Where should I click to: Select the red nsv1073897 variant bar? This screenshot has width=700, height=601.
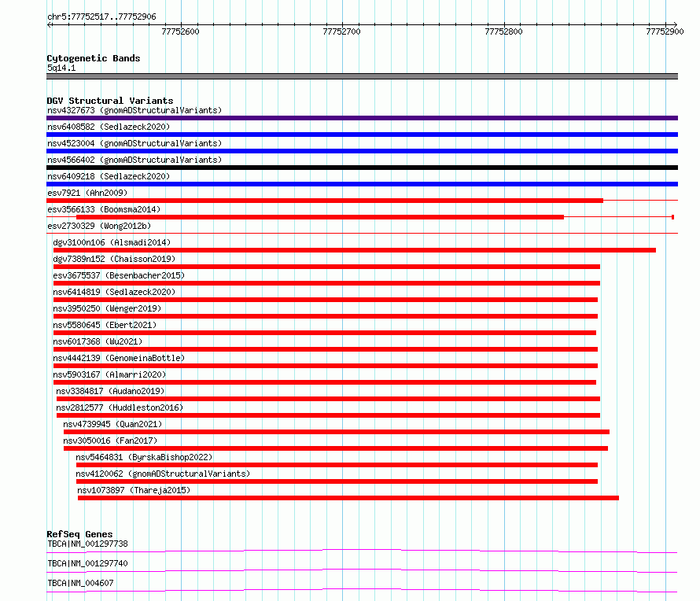[348, 498]
